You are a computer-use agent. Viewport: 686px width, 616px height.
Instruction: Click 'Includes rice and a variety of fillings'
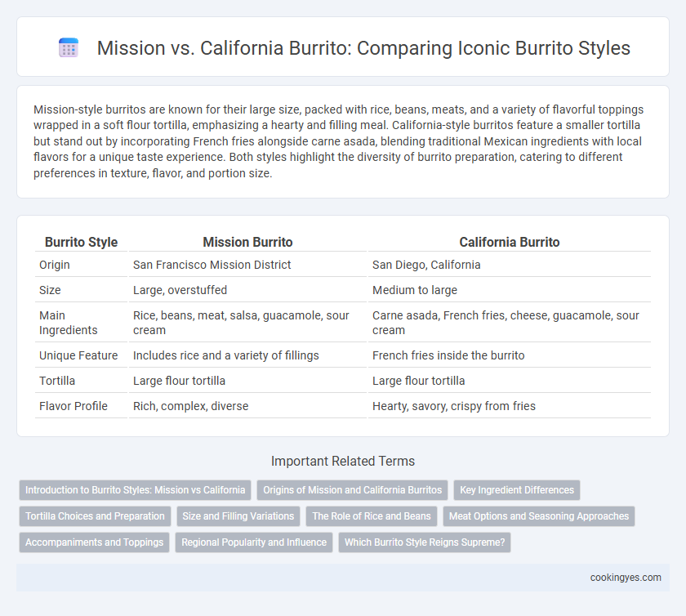tap(247, 355)
